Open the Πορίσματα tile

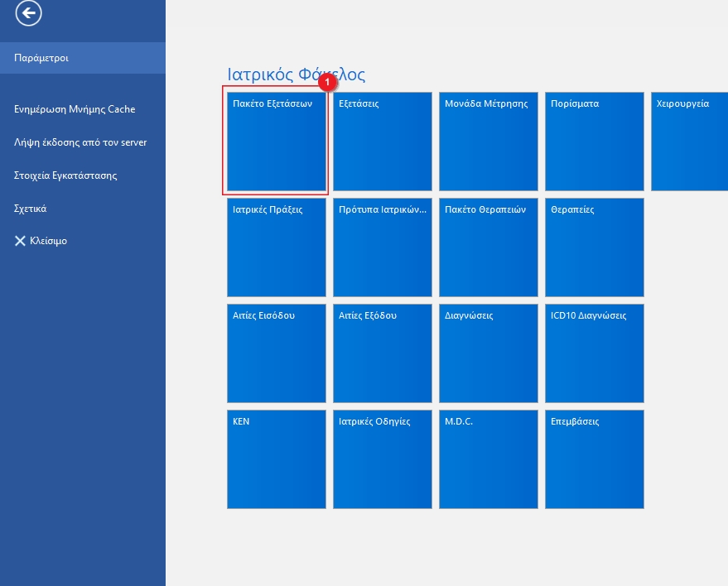tap(595, 142)
